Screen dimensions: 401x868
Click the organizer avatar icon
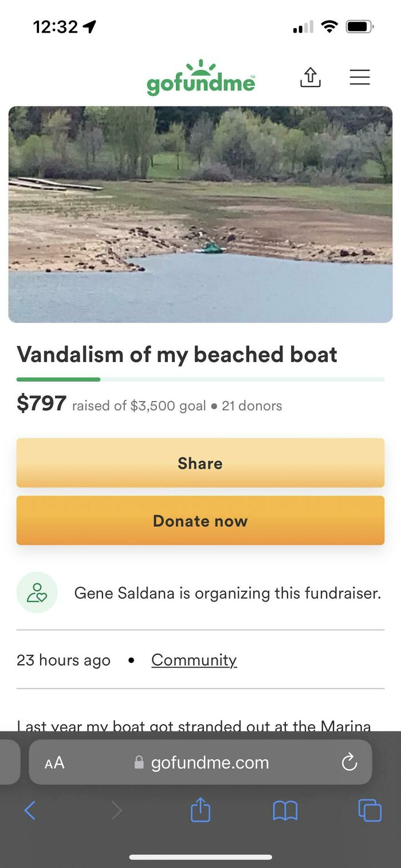point(37,593)
